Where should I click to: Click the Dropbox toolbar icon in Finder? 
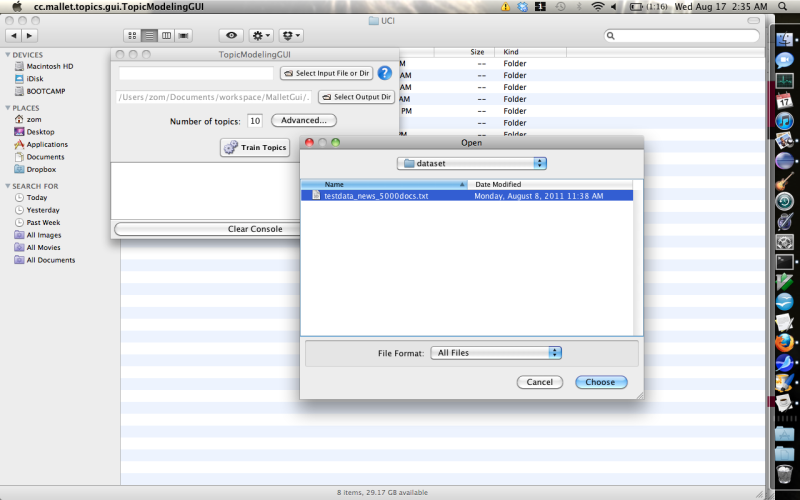coord(292,36)
